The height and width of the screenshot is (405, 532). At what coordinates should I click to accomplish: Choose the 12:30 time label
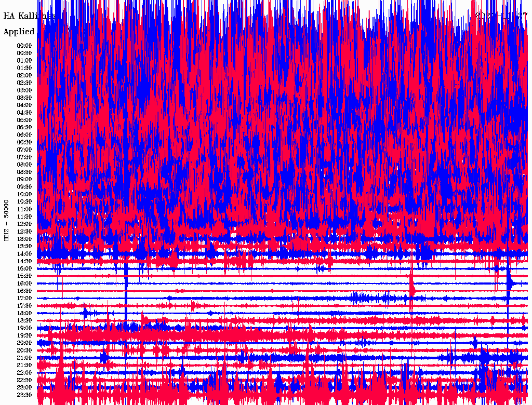tap(24, 232)
